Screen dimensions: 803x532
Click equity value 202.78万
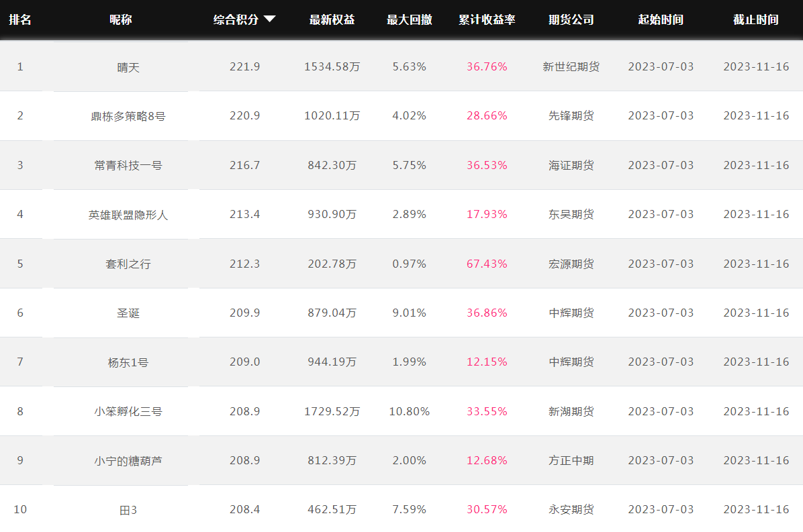(332, 264)
